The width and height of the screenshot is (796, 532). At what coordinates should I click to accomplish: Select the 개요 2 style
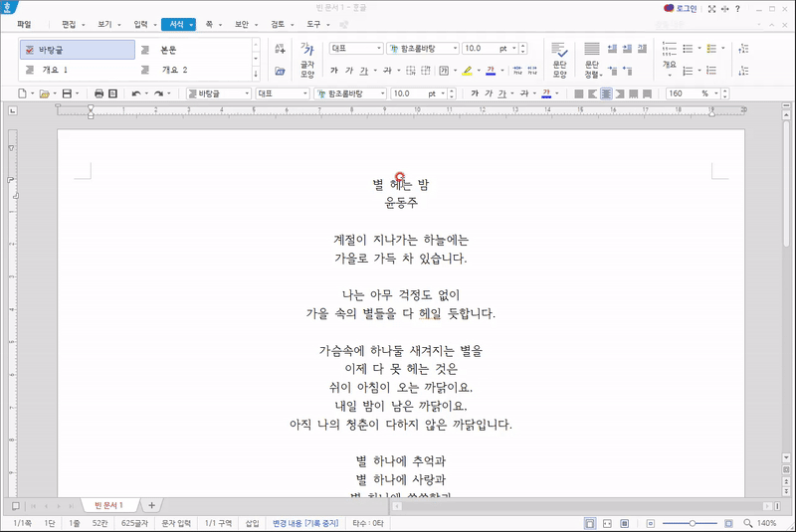click(194, 70)
